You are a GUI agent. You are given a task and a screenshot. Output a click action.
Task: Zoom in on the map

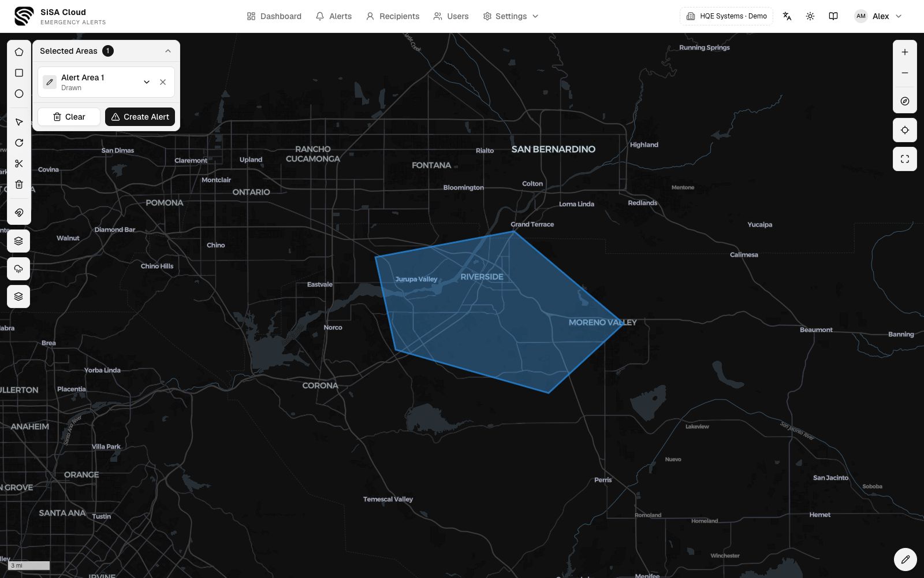point(905,52)
